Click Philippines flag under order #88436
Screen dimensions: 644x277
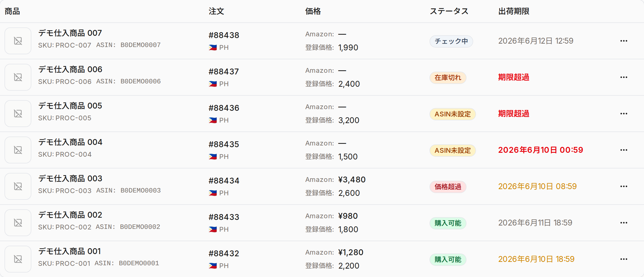click(213, 120)
